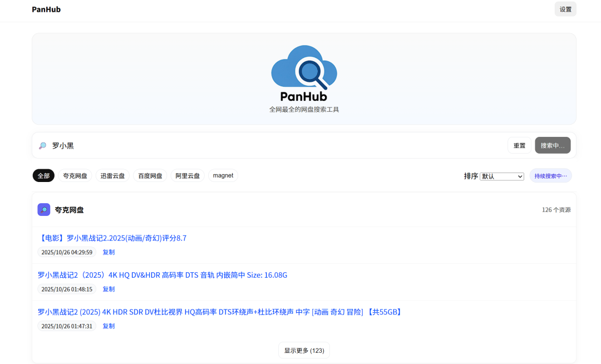Screen dimensions: 601x364
Task: Open the 罗小黑战记2.2025 评分8.7 result link
Action: click(112, 238)
